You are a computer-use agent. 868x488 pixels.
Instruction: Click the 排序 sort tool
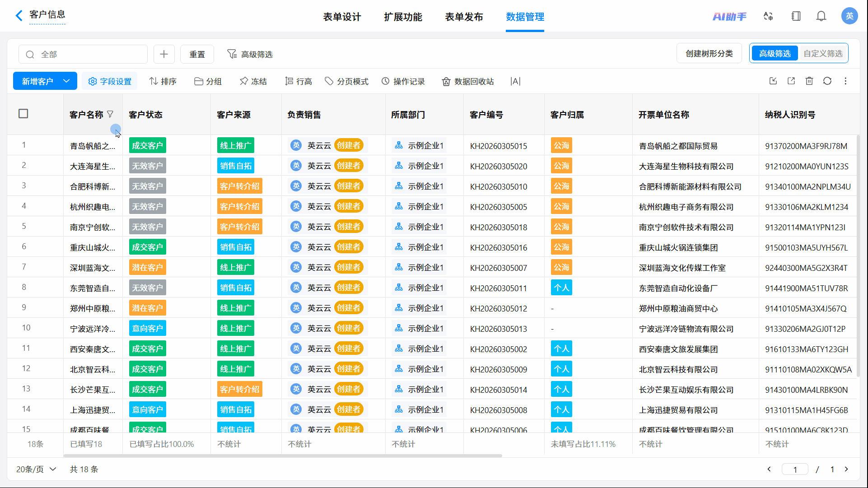pos(163,81)
